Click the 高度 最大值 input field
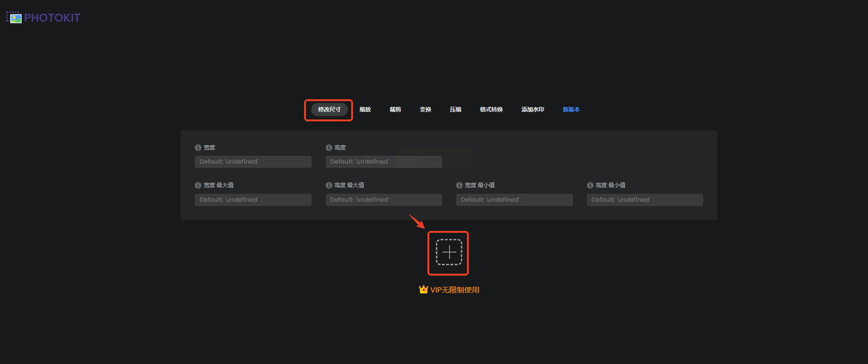The image size is (868, 364). click(384, 199)
